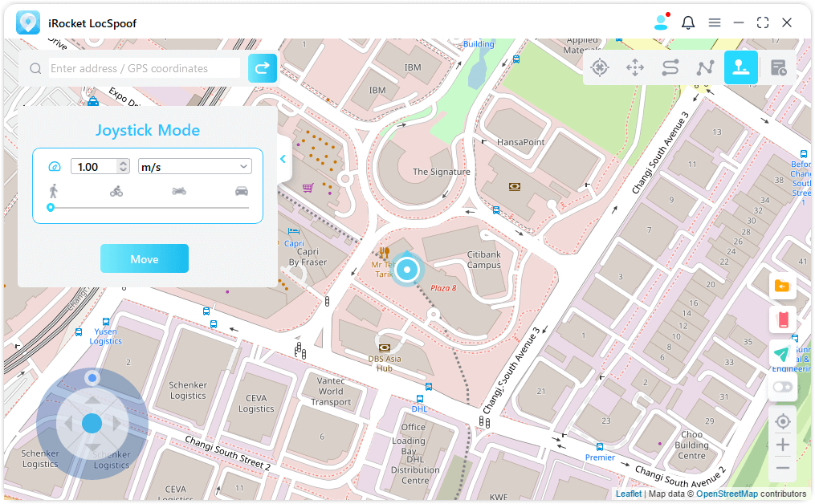815x504 pixels.
Task: Switch to Multi-spot route mode icon
Action: (x=706, y=67)
